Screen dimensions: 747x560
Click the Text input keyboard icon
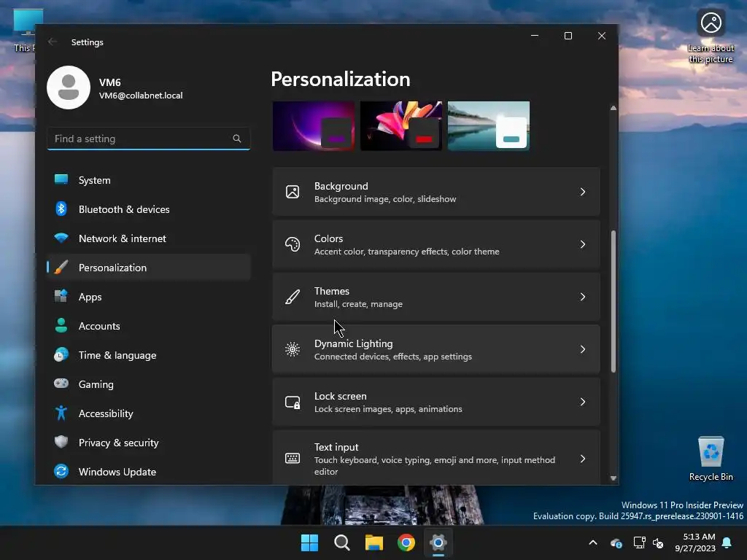tap(293, 458)
